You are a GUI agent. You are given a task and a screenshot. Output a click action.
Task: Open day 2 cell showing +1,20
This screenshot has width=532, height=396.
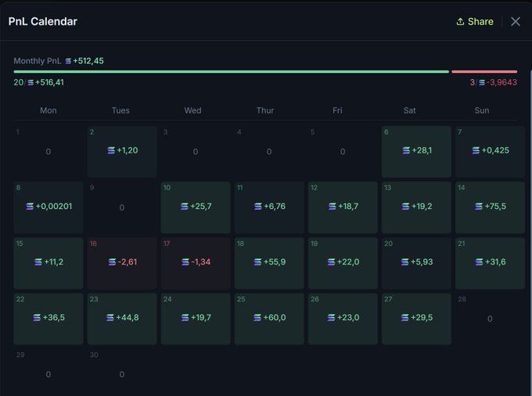pyautogui.click(x=122, y=152)
